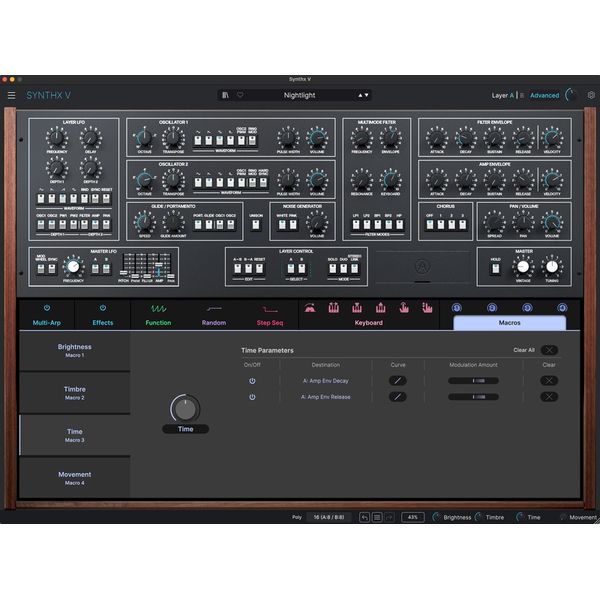Image resolution: width=600 pixels, height=600 pixels.
Task: Toggle the Effects power button
Action: [103, 308]
